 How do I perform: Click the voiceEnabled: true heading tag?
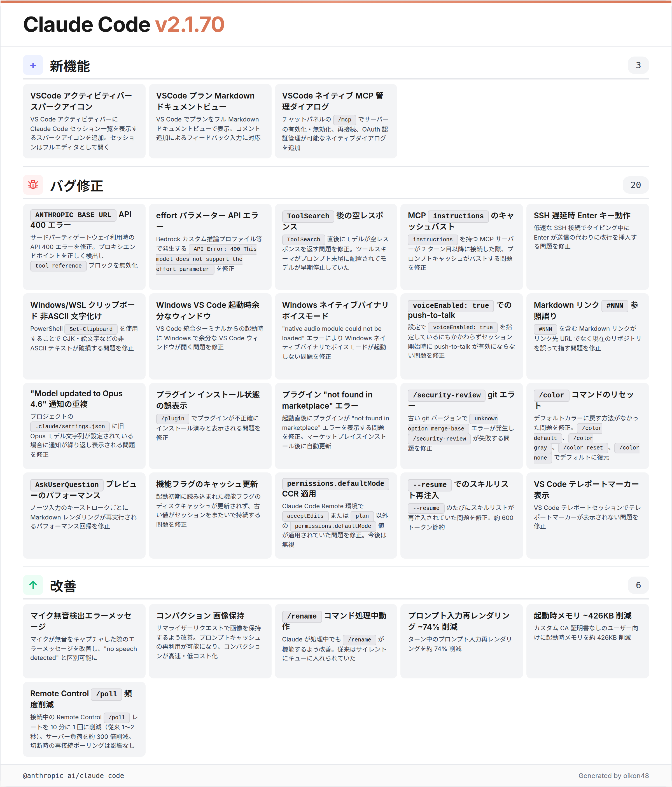pyautogui.click(x=451, y=306)
